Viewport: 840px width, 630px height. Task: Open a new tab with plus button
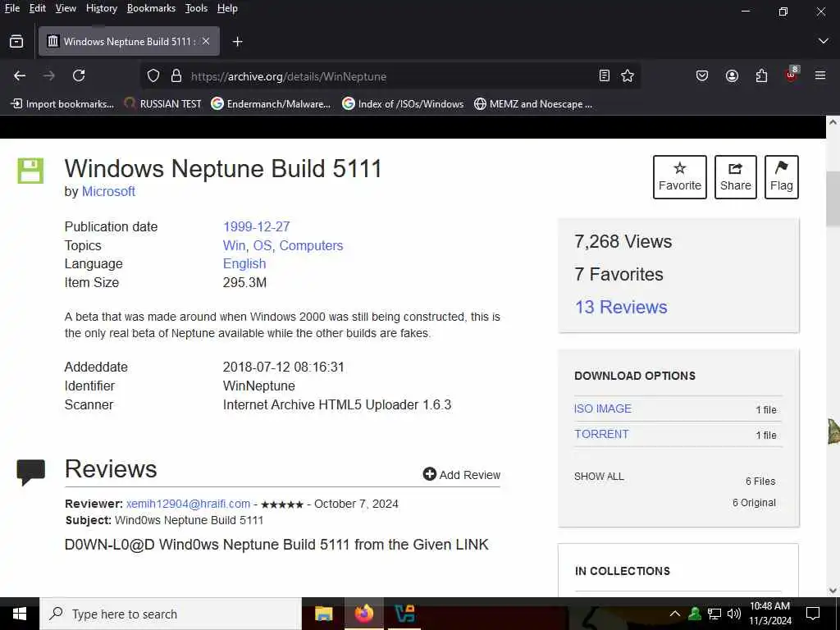(x=237, y=41)
